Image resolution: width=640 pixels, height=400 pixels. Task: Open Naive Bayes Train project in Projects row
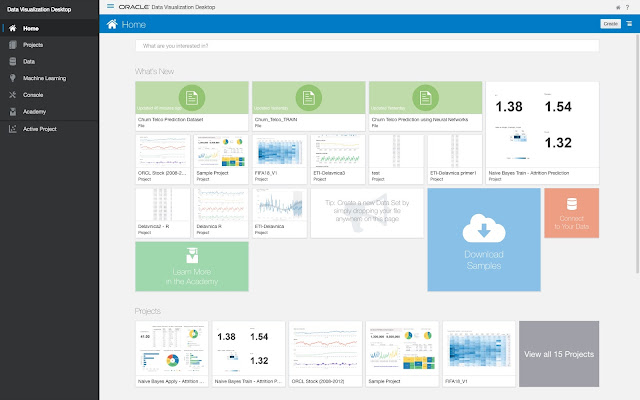(249, 354)
